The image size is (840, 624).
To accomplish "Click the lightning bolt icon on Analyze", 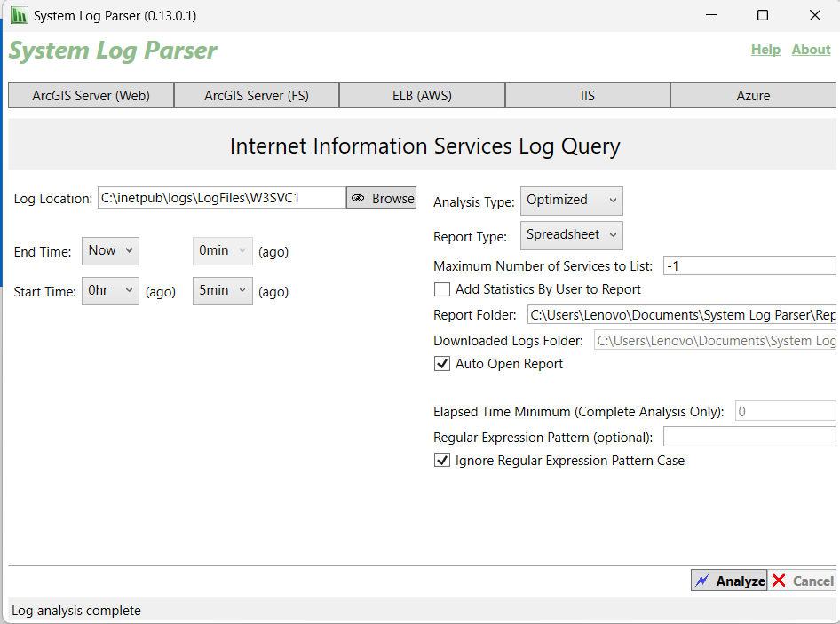I will [x=701, y=581].
